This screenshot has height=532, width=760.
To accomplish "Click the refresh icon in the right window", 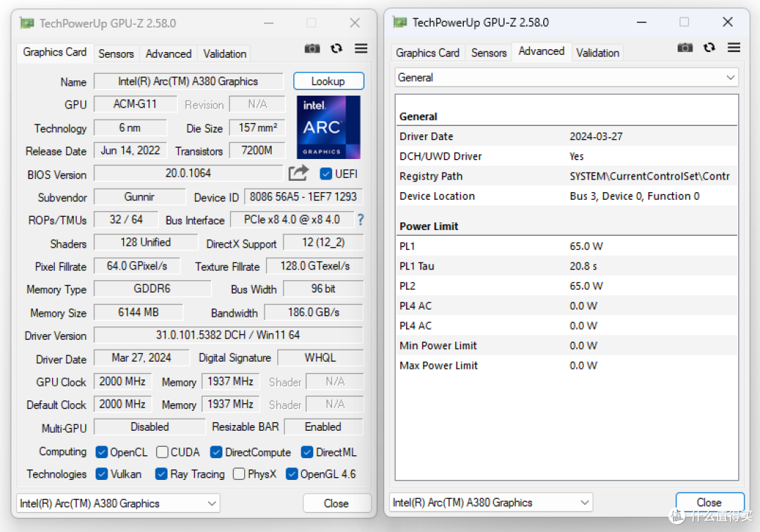I will (x=709, y=47).
